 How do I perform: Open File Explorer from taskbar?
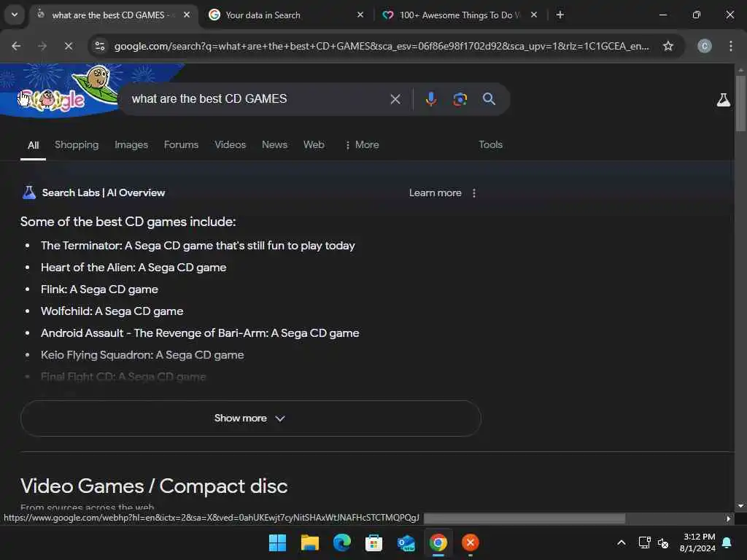point(309,542)
